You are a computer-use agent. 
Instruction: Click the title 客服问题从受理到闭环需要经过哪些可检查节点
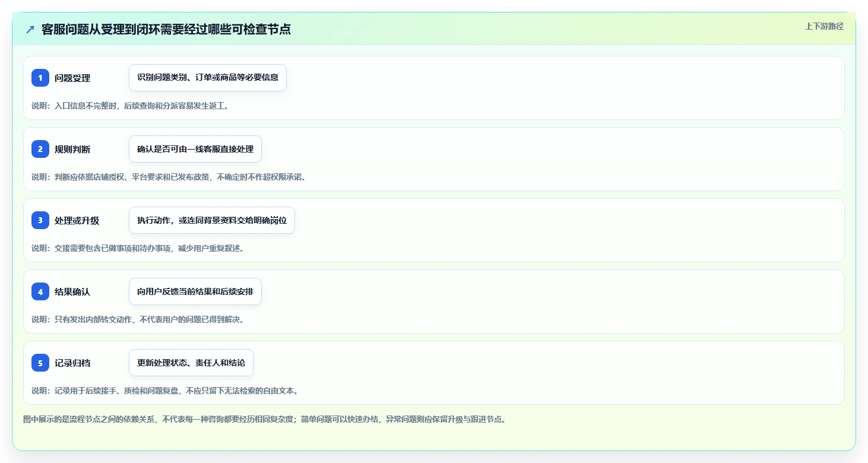click(166, 29)
